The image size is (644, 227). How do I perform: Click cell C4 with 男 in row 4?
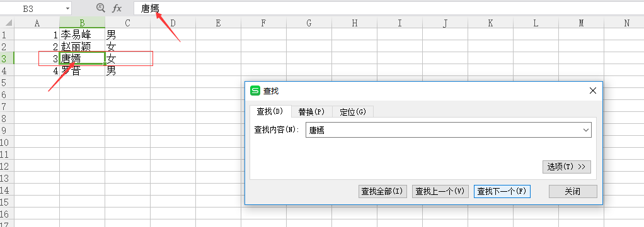[x=127, y=70]
